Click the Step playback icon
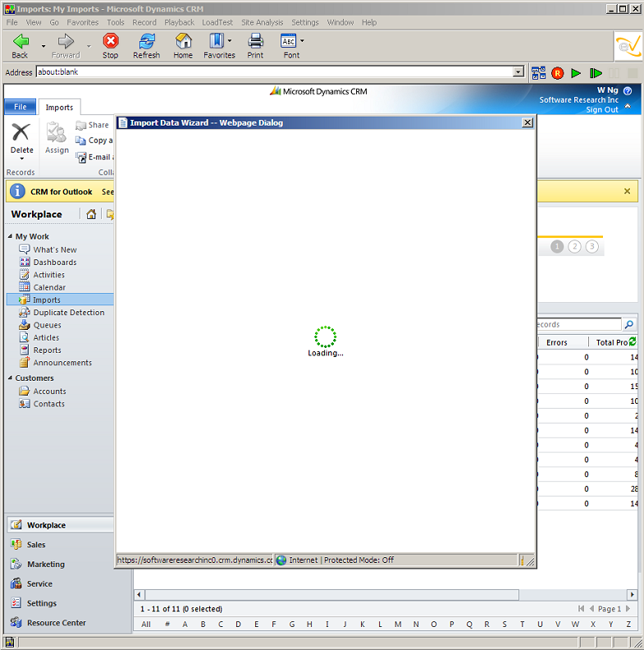 (596, 73)
